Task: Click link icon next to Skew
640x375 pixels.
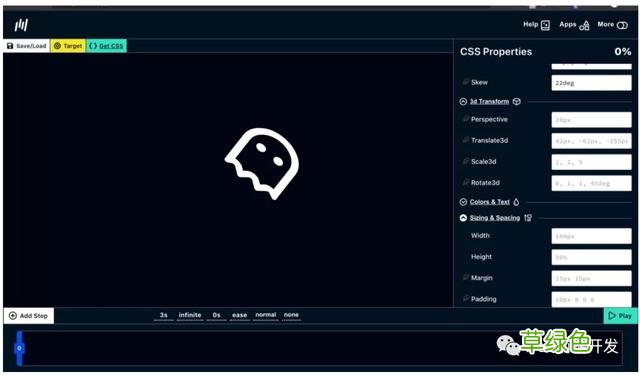Action: (465, 82)
